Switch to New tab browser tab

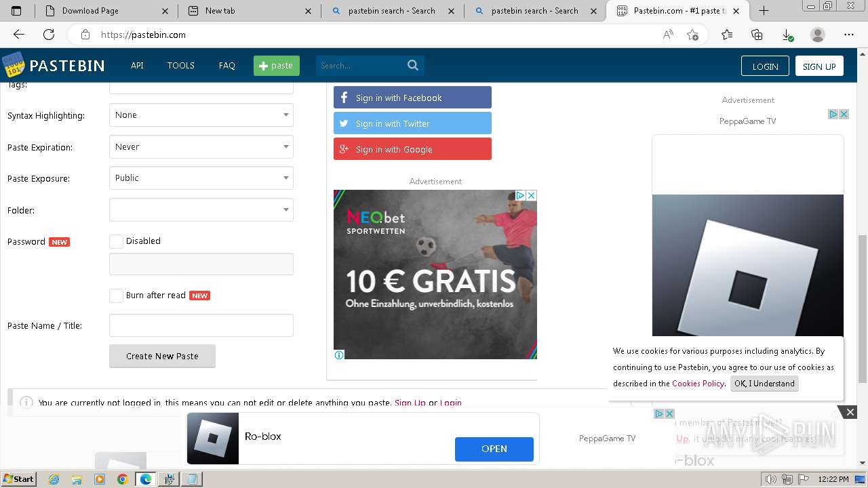pyautogui.click(x=250, y=11)
